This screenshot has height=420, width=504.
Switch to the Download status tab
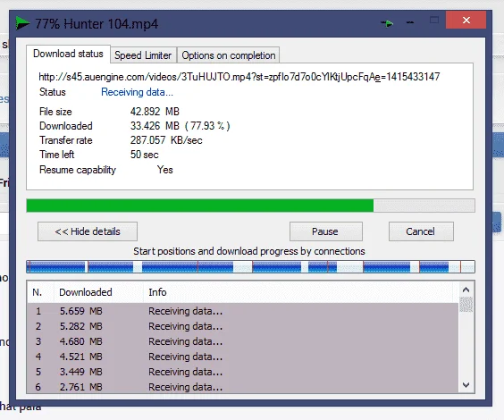point(68,54)
